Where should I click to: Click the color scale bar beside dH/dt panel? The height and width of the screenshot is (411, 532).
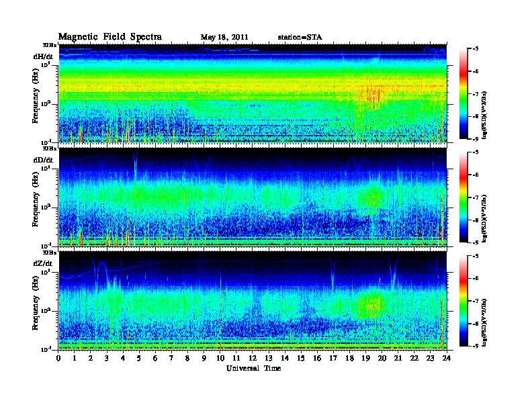point(463,94)
